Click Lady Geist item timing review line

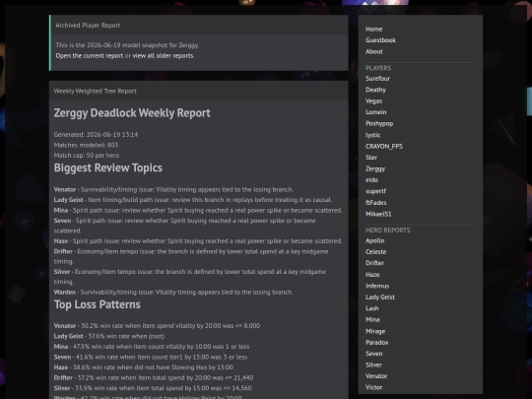(x=193, y=200)
